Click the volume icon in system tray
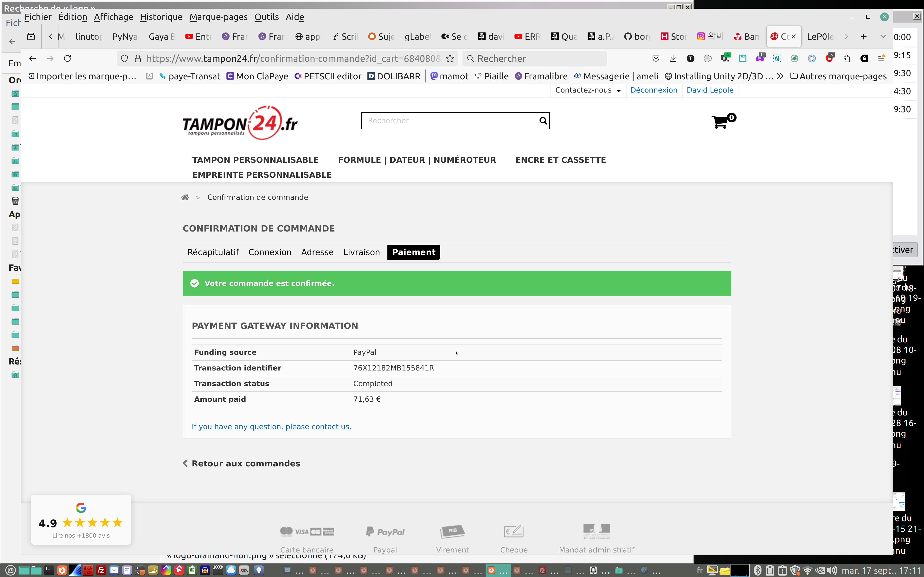Viewport: 924px width, 577px height. click(832, 571)
